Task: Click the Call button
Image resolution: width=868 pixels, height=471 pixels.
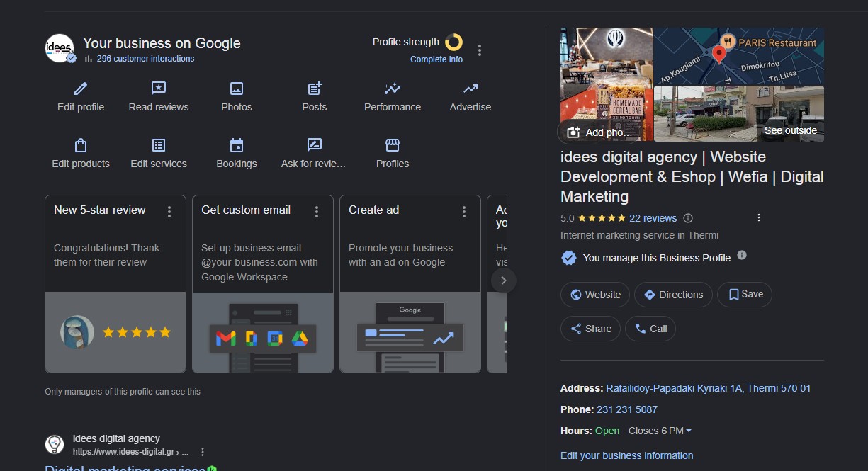Action: tap(650, 329)
